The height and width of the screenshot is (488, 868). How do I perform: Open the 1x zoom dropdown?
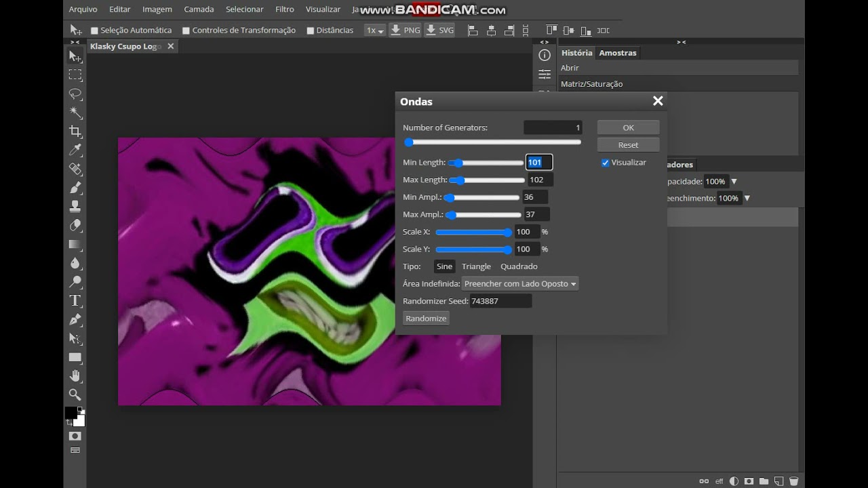[375, 30]
